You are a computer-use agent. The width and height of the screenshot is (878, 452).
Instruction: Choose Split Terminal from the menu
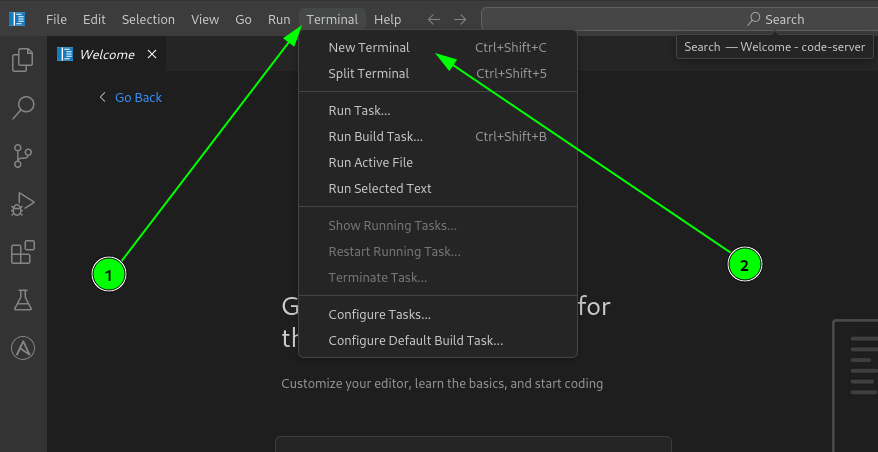pyautogui.click(x=438, y=73)
